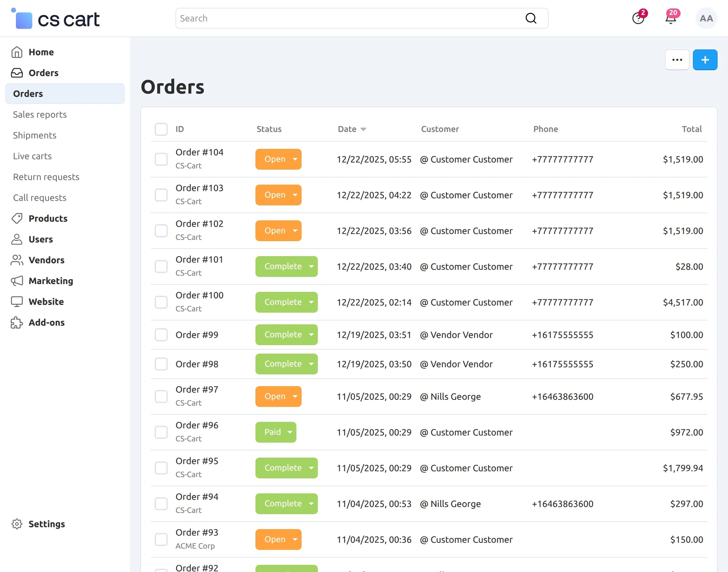728x572 pixels.
Task: Expand the Open status dropdown for Order #104
Action: tap(294, 159)
